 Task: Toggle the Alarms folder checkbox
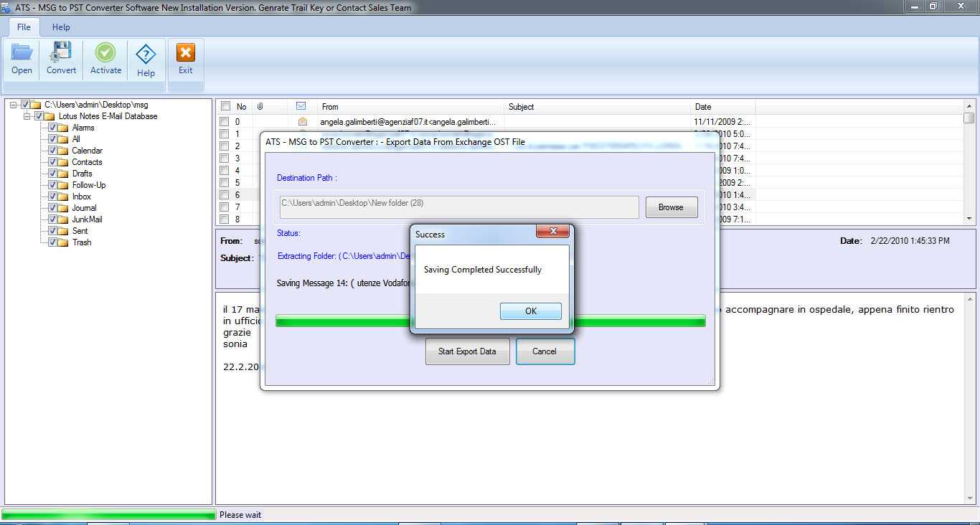click(52, 128)
